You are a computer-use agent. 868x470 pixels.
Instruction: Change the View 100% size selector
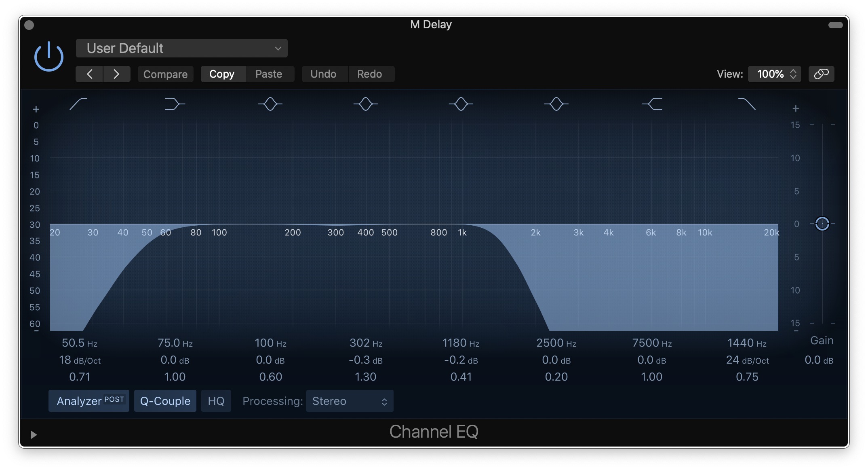point(774,74)
